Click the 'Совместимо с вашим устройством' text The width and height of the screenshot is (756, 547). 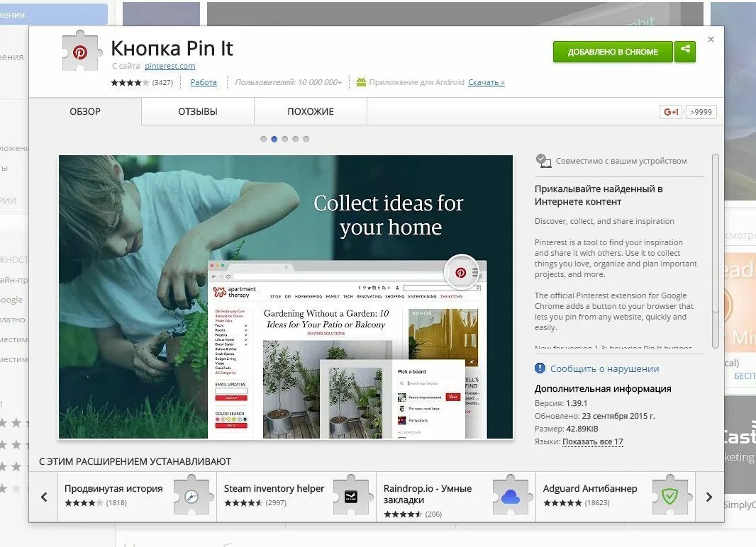[x=621, y=161]
